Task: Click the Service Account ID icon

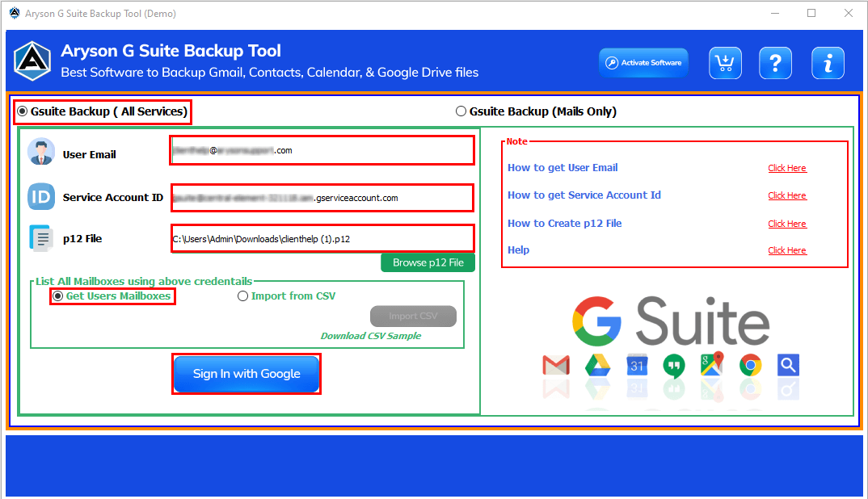Action: click(x=41, y=196)
